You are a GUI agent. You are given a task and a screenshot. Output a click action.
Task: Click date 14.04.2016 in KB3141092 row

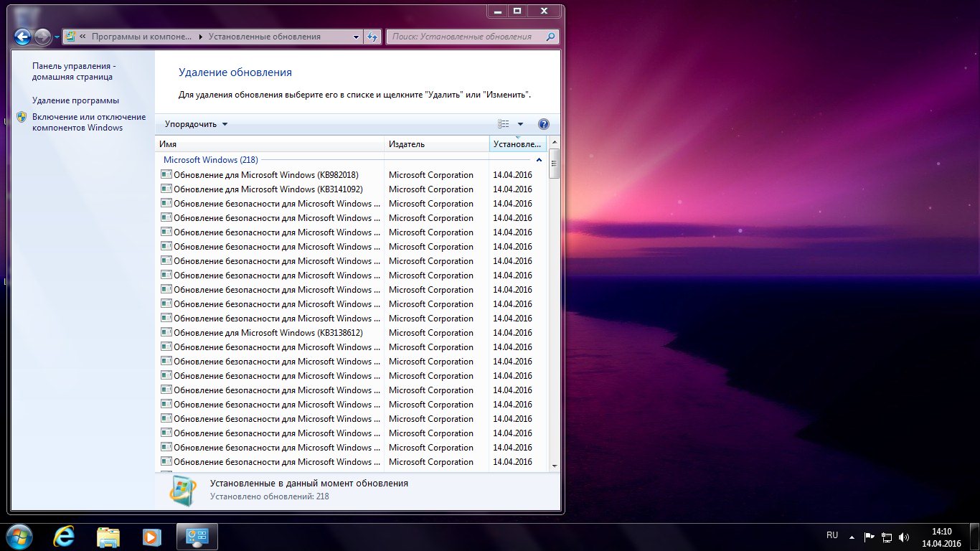512,189
